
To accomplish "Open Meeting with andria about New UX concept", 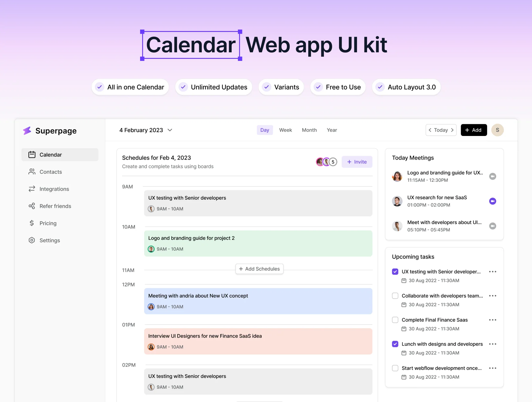I will tap(258, 301).
